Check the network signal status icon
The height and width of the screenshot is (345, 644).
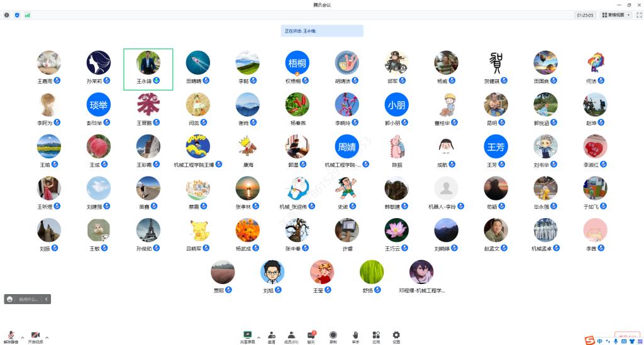point(27,15)
